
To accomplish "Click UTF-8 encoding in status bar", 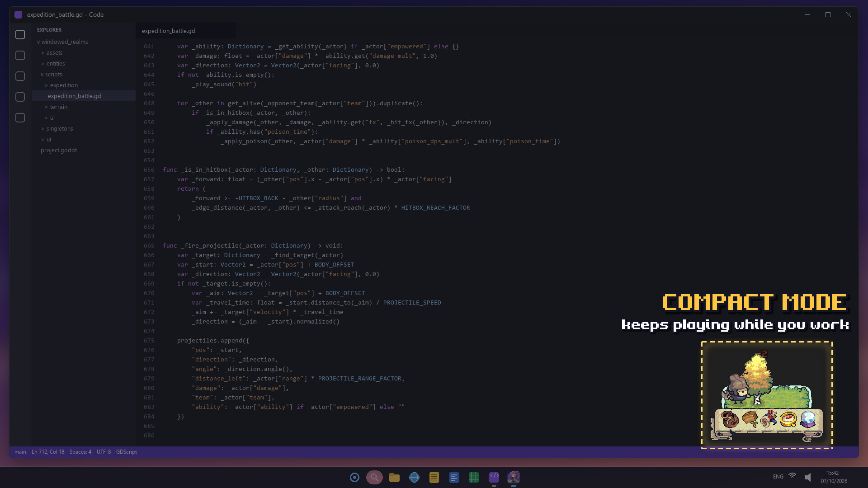I will click(x=104, y=452).
